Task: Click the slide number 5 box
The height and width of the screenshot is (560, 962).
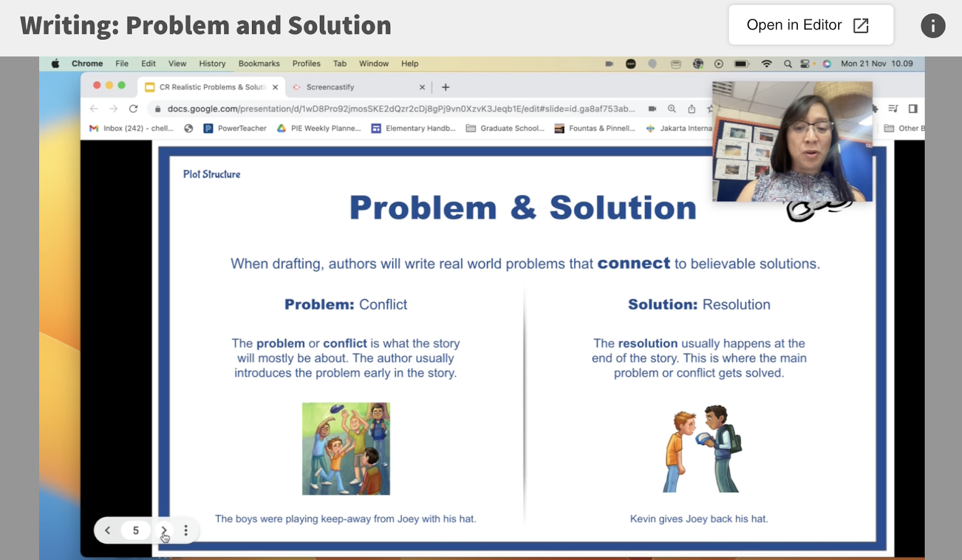Action: 136,530
